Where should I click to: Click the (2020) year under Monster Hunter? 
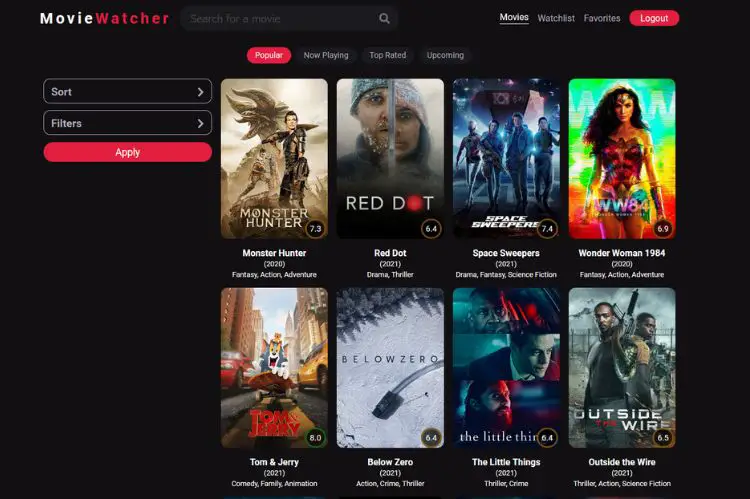pos(274,264)
